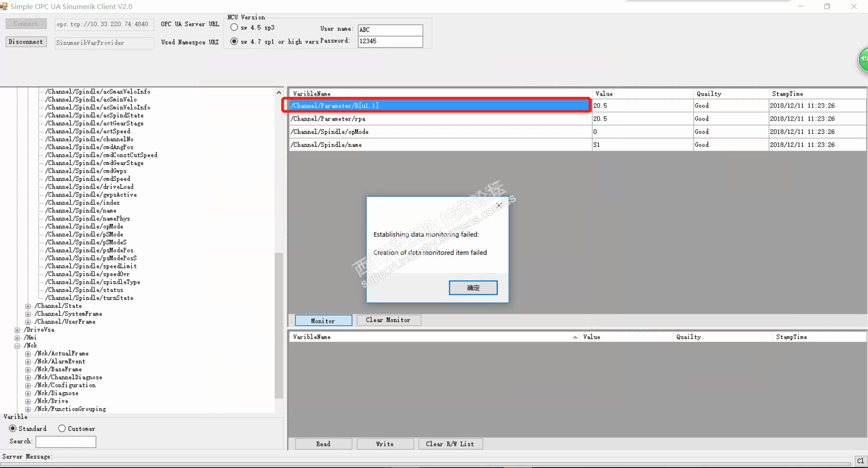The height and width of the screenshot is (468, 868).
Task: Expand the /Nck/FunctionGrouping node
Action: pyautogui.click(x=28, y=409)
